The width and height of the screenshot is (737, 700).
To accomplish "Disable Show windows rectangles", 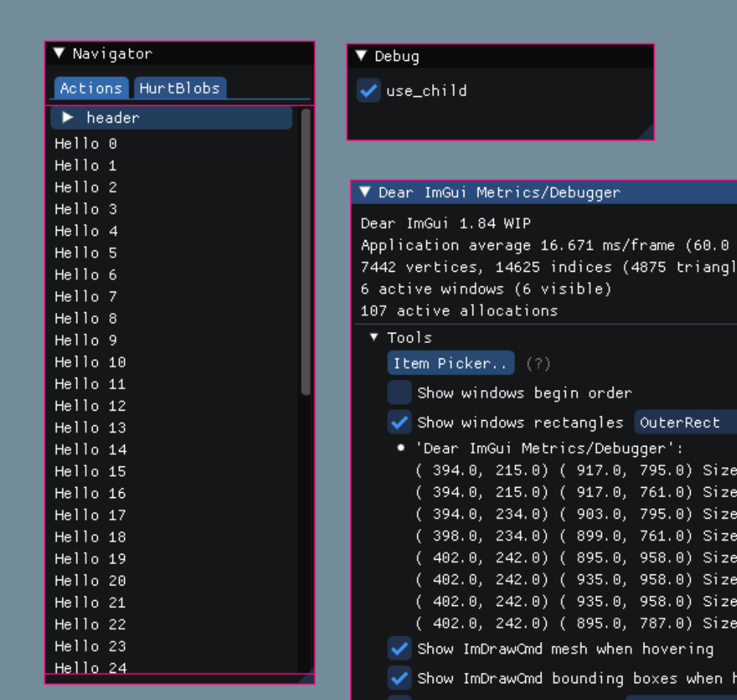I will coord(399,422).
